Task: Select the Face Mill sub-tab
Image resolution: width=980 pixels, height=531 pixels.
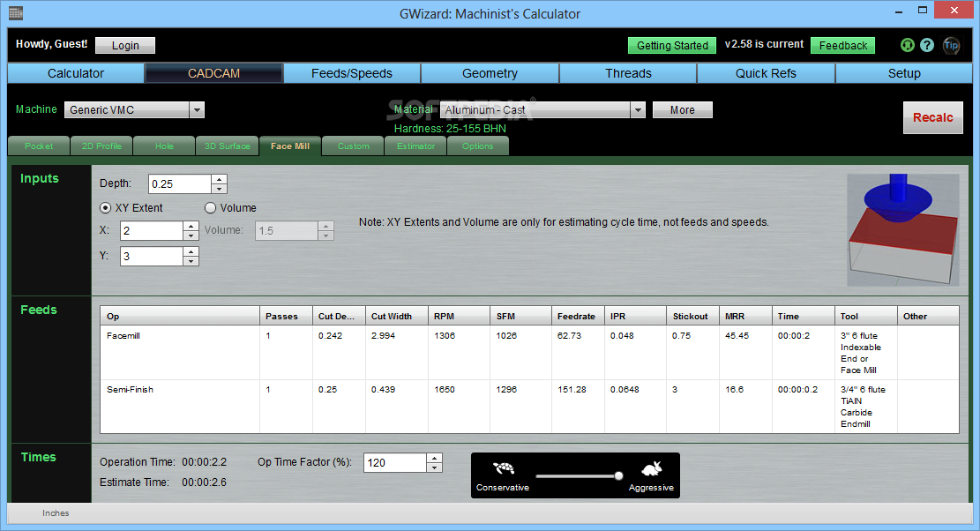Action: tap(290, 146)
